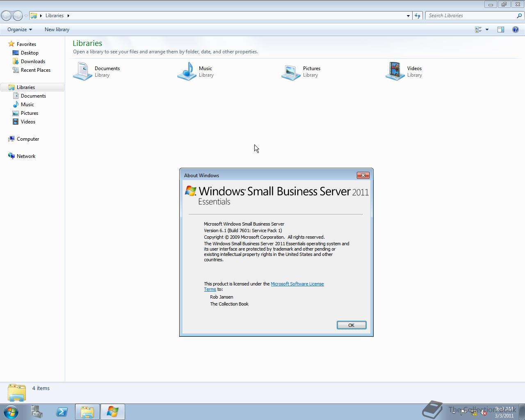Toggle the preview pane button
The height and width of the screenshot is (420, 525).
tap(501, 30)
